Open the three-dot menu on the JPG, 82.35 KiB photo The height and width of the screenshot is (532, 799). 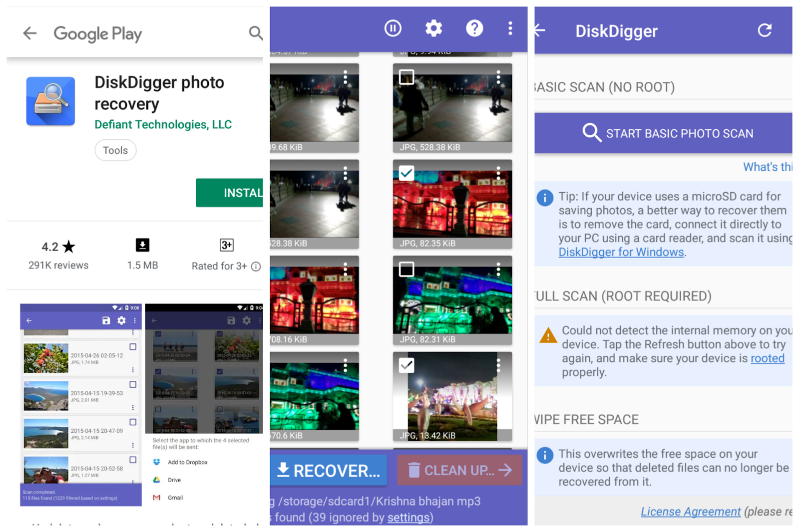(x=498, y=173)
